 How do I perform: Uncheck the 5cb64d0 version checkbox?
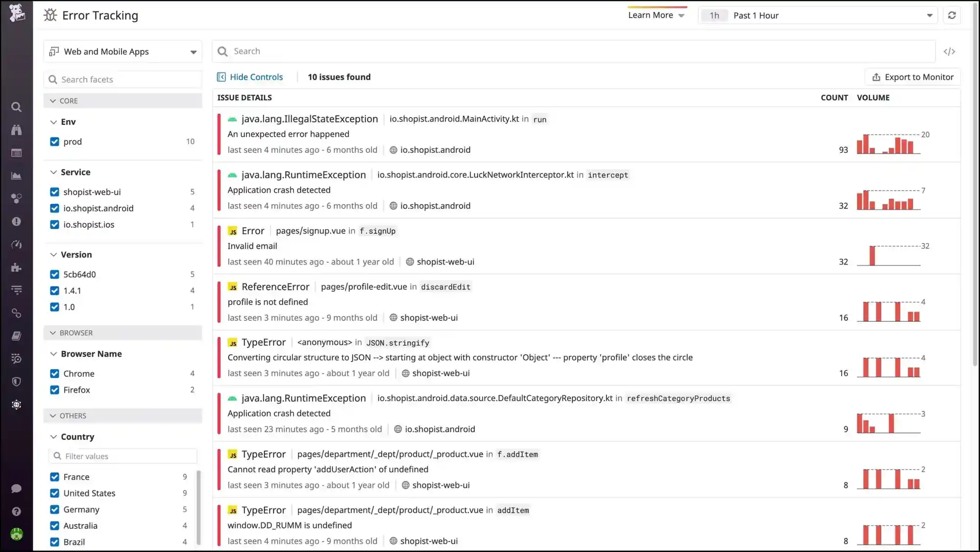[54, 274]
